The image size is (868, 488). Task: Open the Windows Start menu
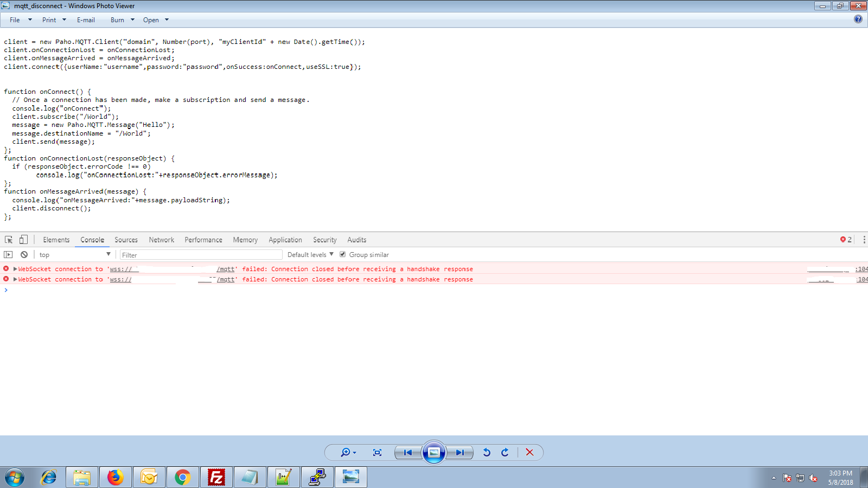15,477
